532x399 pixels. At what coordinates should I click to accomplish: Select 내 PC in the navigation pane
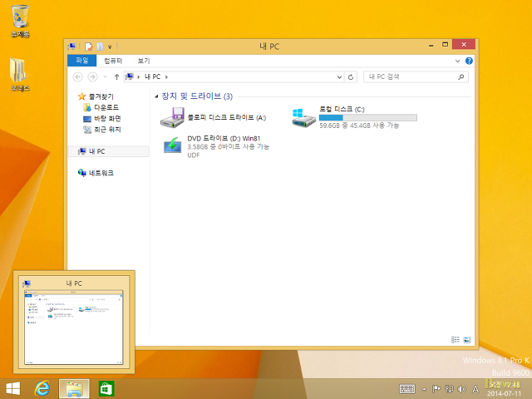click(109, 151)
